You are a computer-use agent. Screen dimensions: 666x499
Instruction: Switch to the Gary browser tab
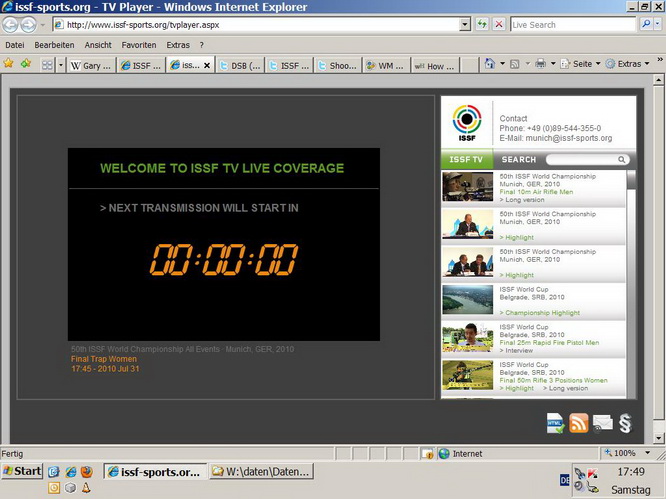point(90,65)
